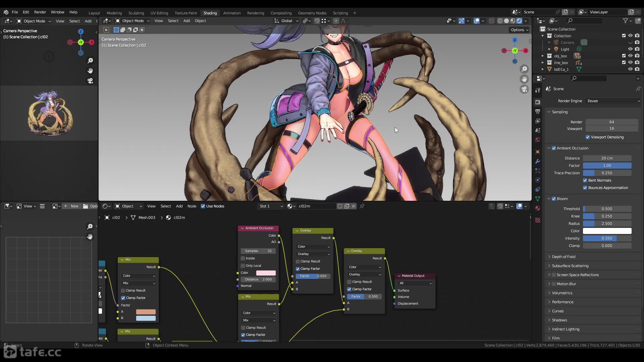
Task: Click Mesh.003 in breadcrumb
Action: point(147,218)
